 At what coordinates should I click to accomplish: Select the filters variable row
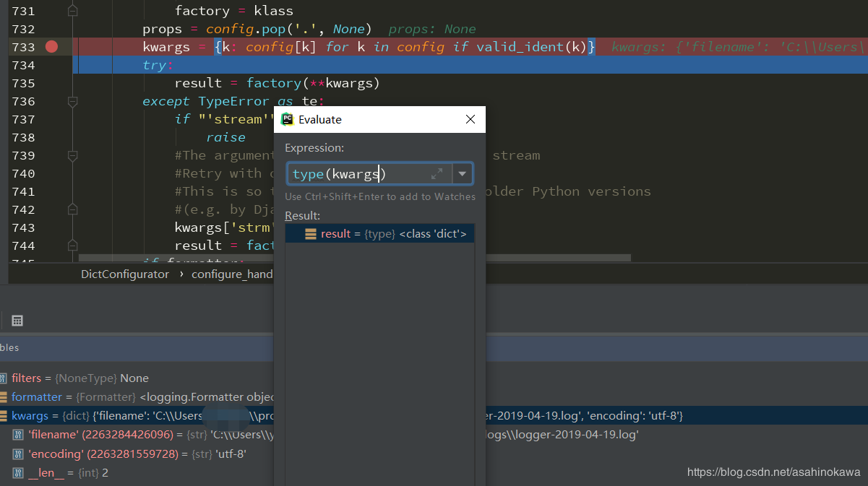(x=137, y=378)
